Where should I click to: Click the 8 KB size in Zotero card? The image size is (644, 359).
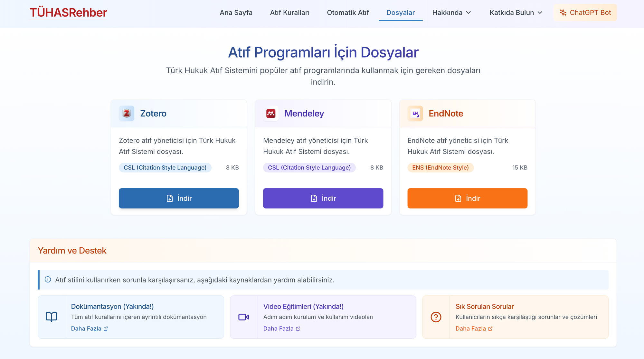[232, 168]
